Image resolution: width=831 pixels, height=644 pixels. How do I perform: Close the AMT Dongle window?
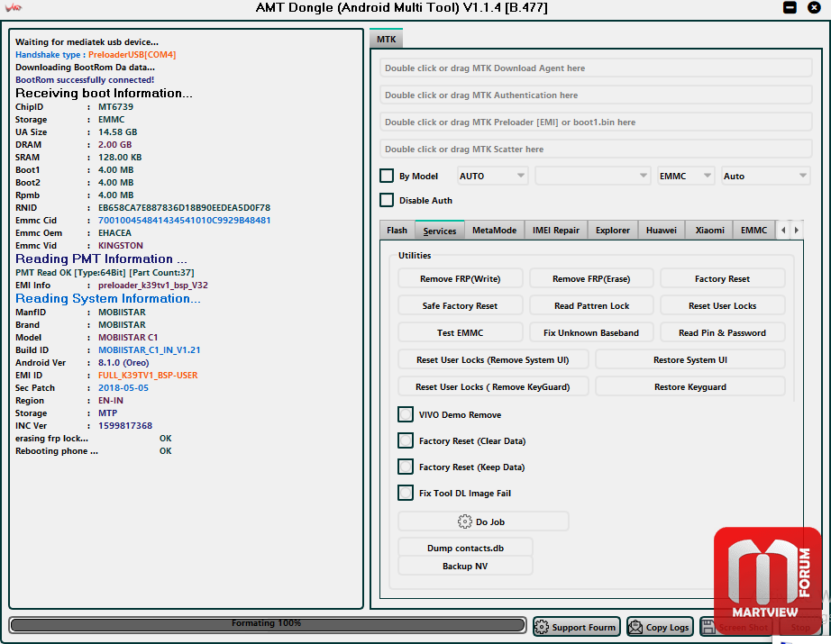click(814, 7)
